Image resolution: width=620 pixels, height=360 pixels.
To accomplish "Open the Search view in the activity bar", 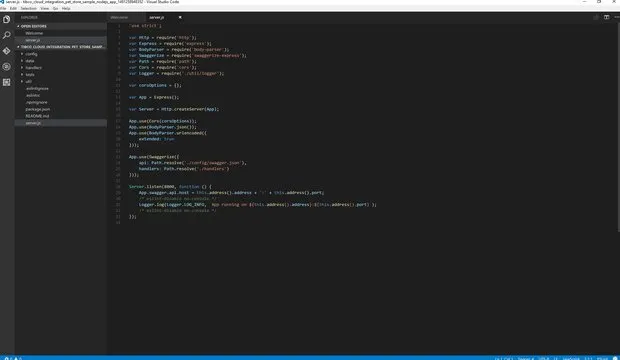I will tap(7, 35).
